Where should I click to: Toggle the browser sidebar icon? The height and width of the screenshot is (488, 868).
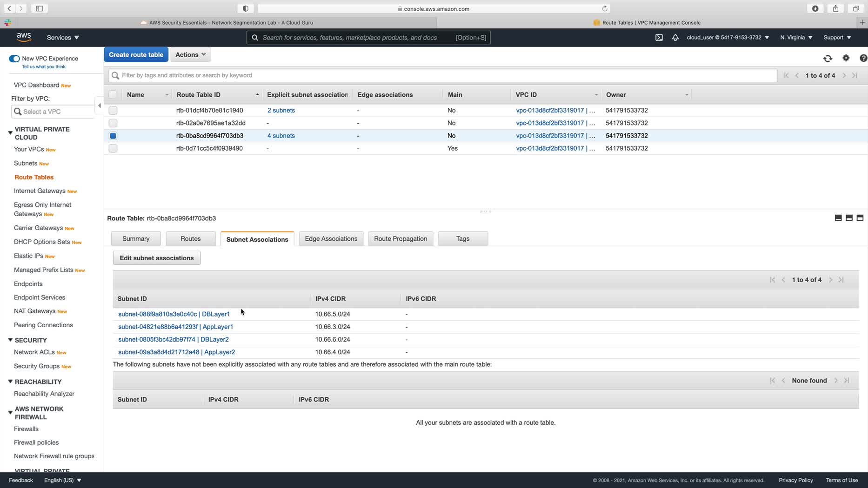click(x=40, y=8)
